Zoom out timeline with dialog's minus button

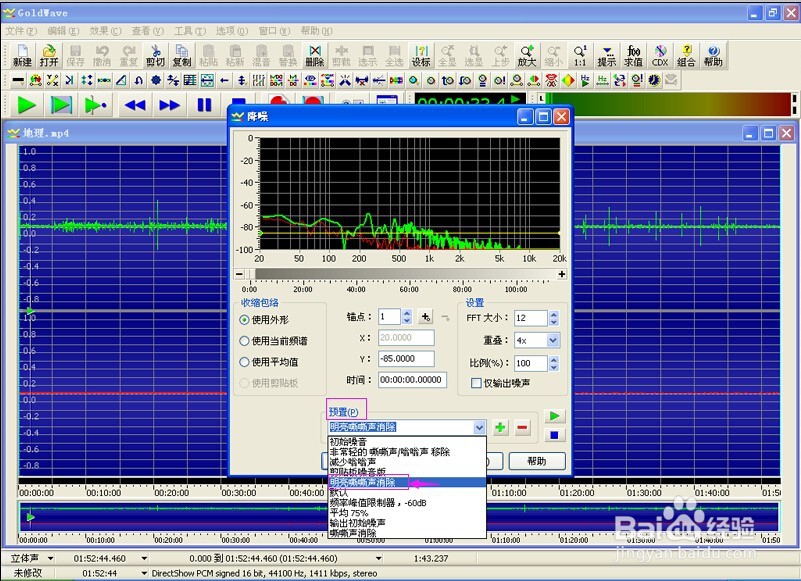pyautogui.click(x=239, y=274)
